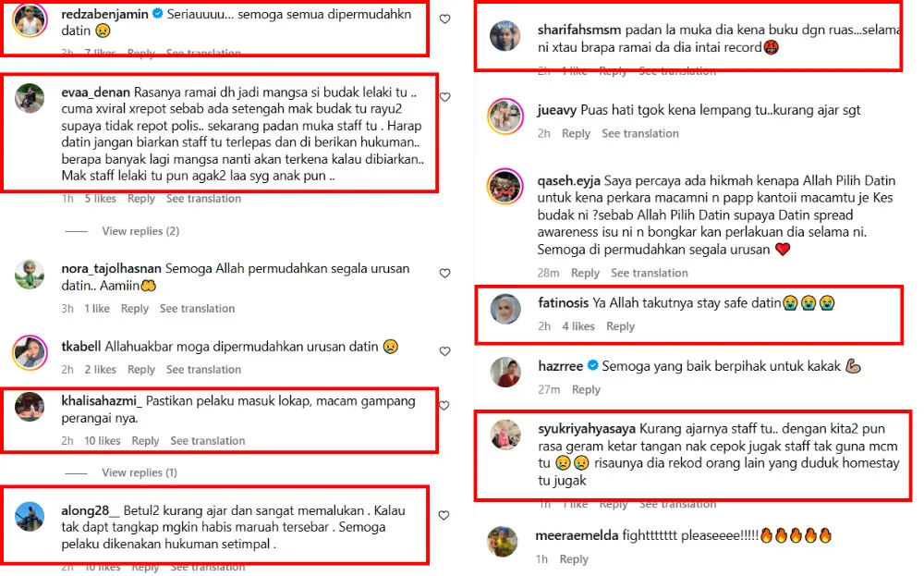Screen dimensions: 924x576
Task: Like nora_tajolhasnan's comment heart
Action: click(445, 273)
